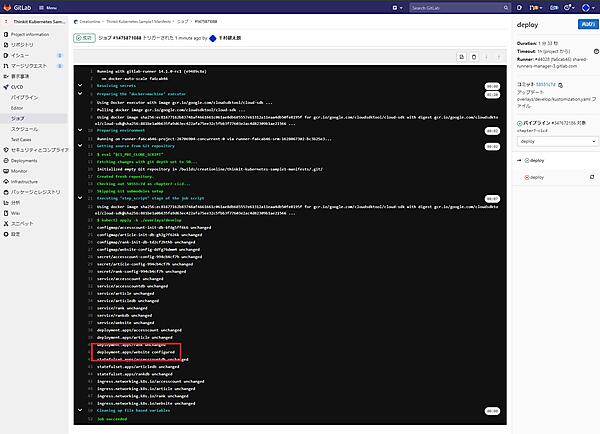Click the Creationline breadcrumb link
This screenshot has width=600, height=434.
click(90, 21)
